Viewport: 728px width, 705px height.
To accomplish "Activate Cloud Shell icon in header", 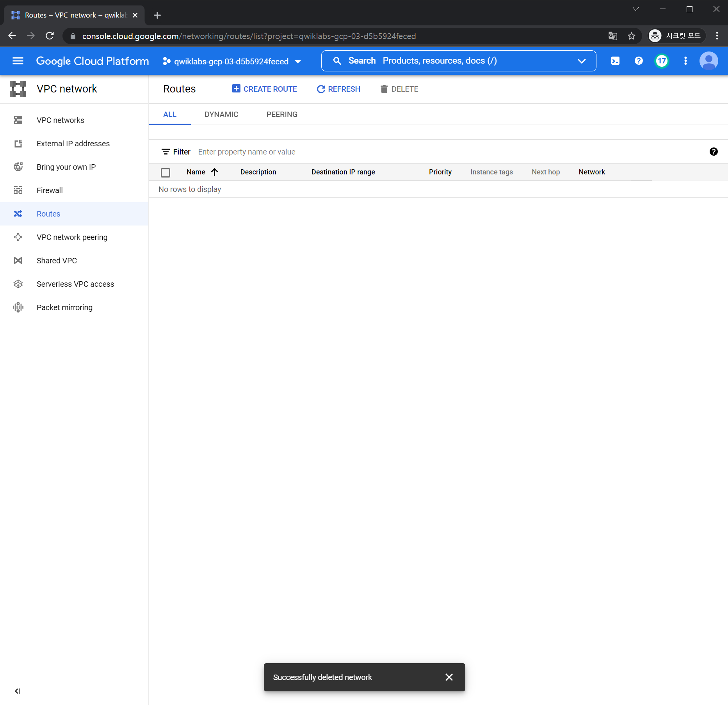I will [x=615, y=61].
